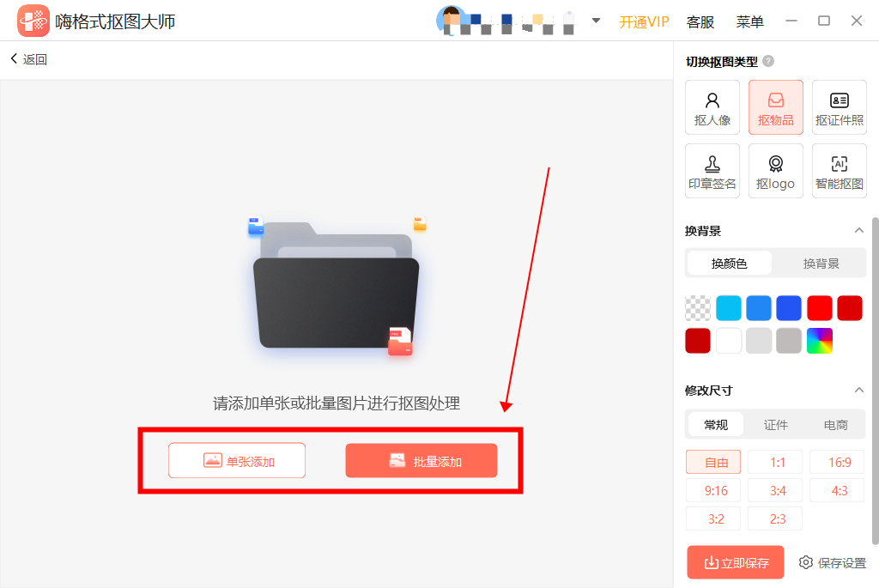
Task: Click the right panel vertical scrollbar
Action: pyautogui.click(x=875, y=381)
